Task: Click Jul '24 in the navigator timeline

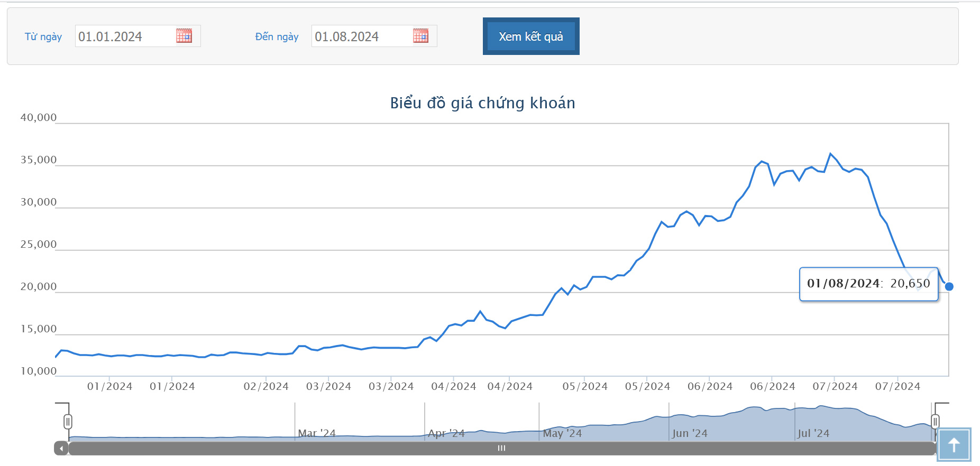Action: click(813, 433)
